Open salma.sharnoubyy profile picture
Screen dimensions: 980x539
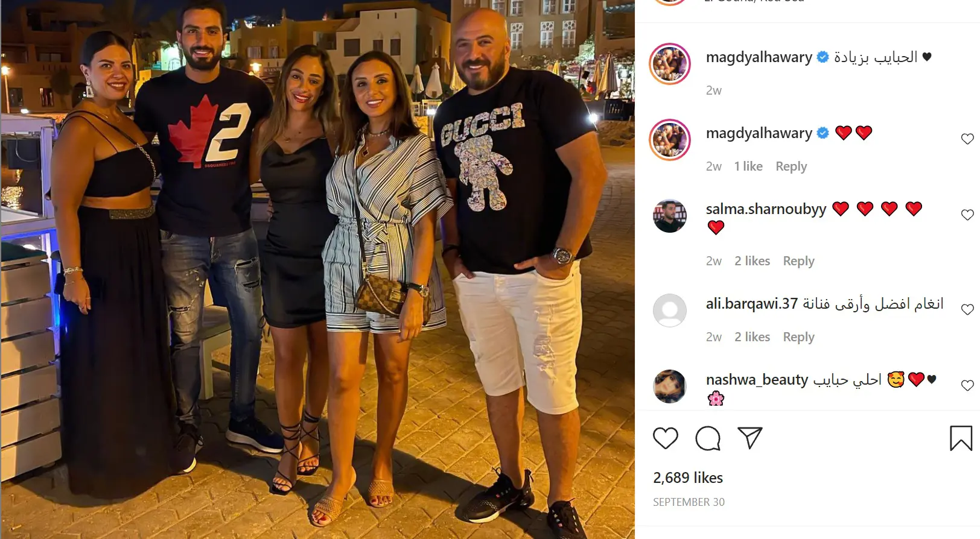[x=670, y=216]
